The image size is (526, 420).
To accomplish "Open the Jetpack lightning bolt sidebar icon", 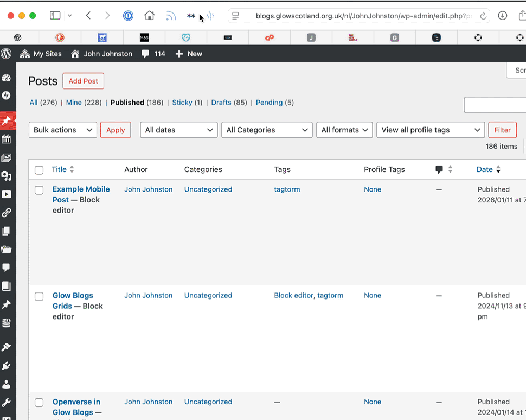I will pyautogui.click(x=7, y=96).
